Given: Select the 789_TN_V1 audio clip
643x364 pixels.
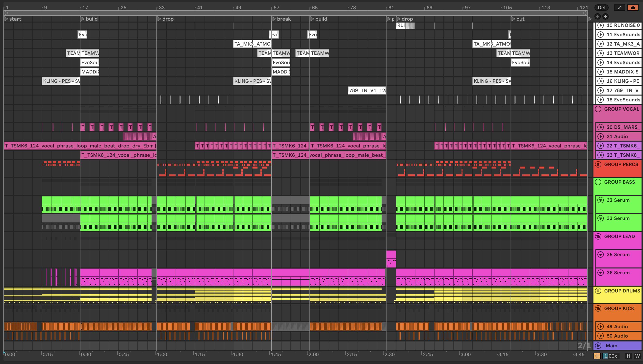Looking at the screenshot, I should [x=367, y=90].
